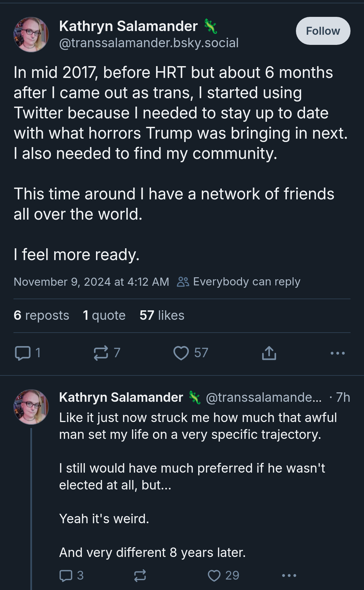This screenshot has height=590, width=364.
Task: Open the November 9, 2024 timestamp
Action: coord(91,282)
